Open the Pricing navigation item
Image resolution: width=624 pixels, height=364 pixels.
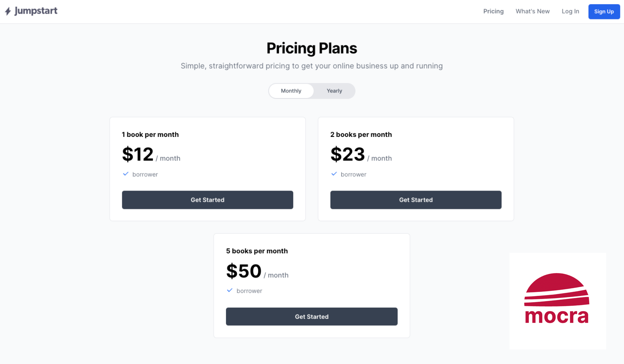click(x=493, y=11)
